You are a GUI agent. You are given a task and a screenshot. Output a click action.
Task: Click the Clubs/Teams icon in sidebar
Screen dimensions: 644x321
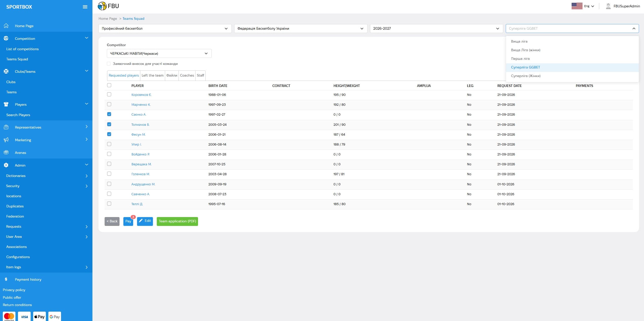pos(6,71)
